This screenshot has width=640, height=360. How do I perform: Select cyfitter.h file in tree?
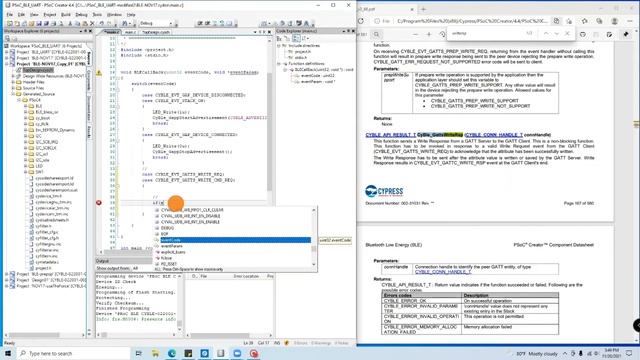click(43, 226)
